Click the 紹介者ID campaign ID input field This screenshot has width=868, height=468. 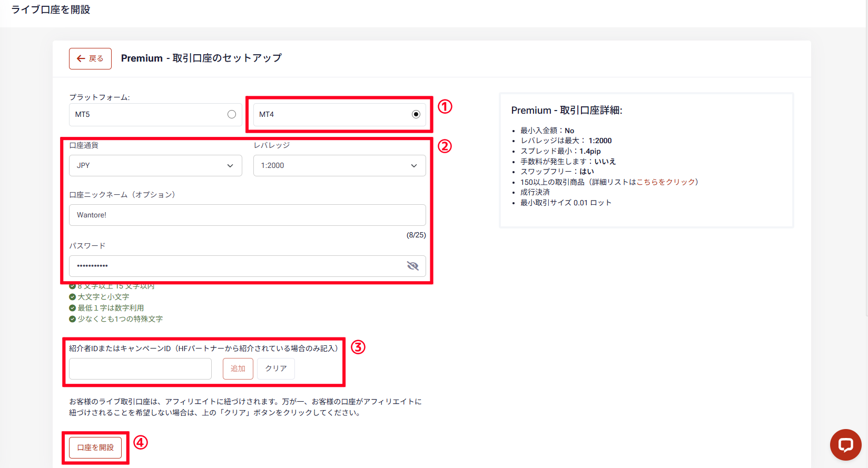(140, 369)
